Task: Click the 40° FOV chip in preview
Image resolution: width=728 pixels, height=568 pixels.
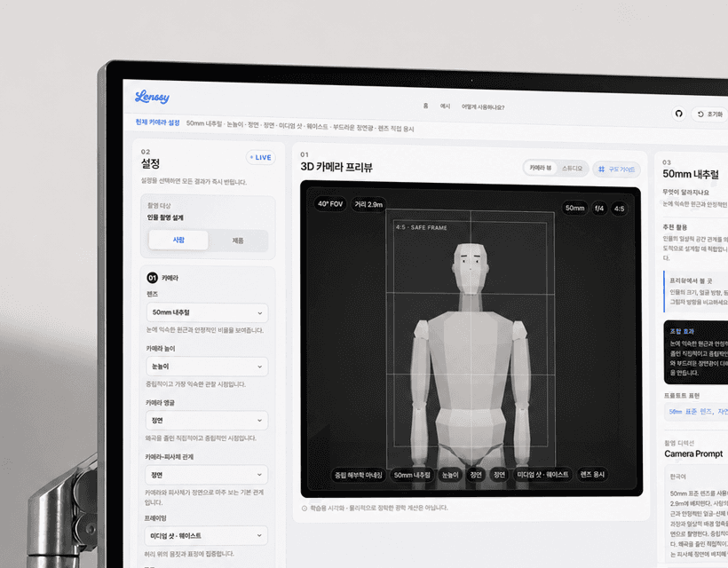Action: tap(330, 204)
